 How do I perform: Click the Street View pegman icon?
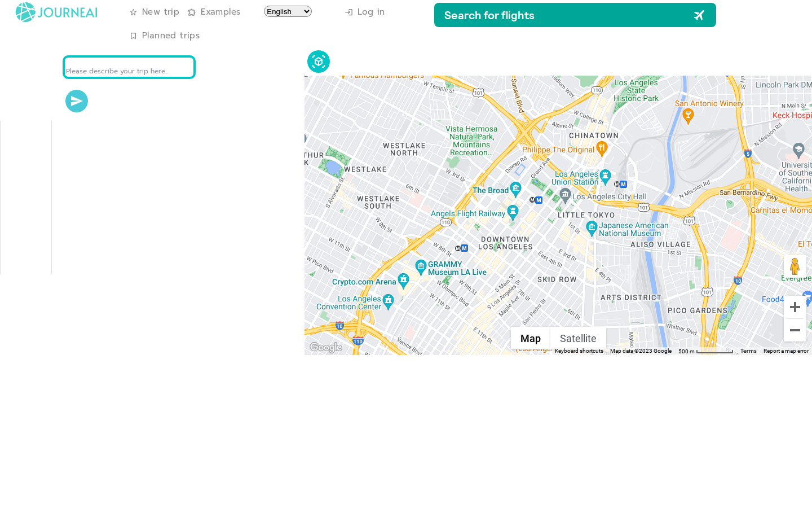click(795, 266)
